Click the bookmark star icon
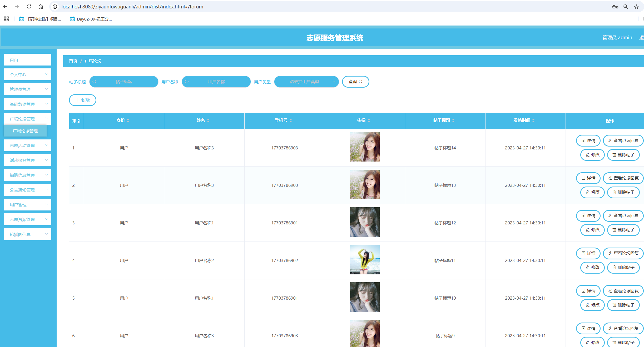This screenshot has height=347, width=644. [636, 7]
